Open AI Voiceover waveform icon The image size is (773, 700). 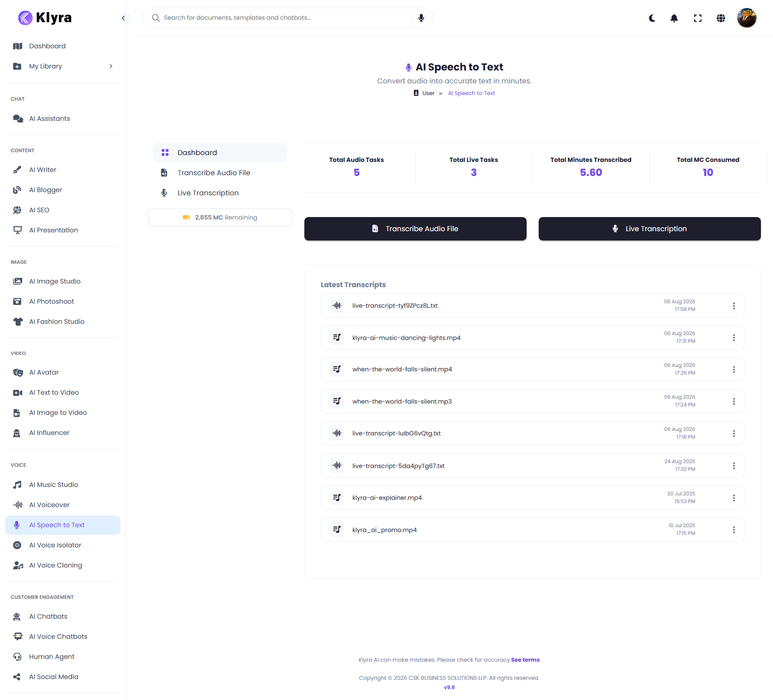click(18, 505)
